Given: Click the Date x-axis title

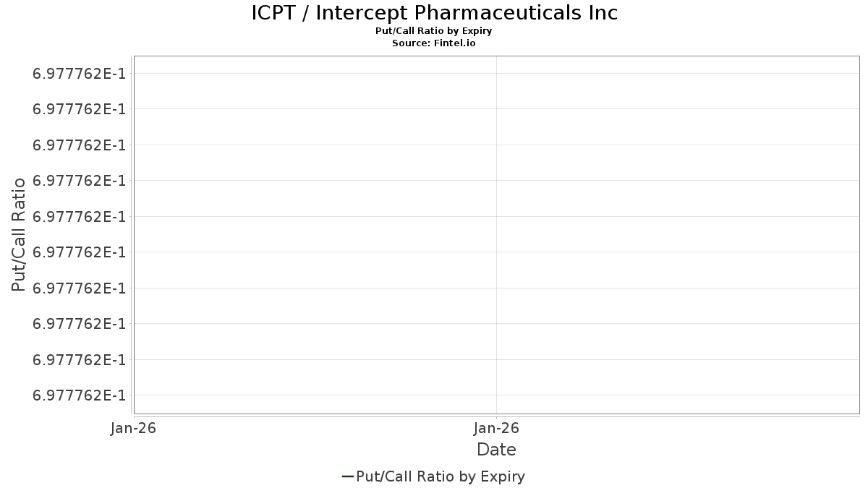Looking at the screenshot, I should tap(496, 450).
